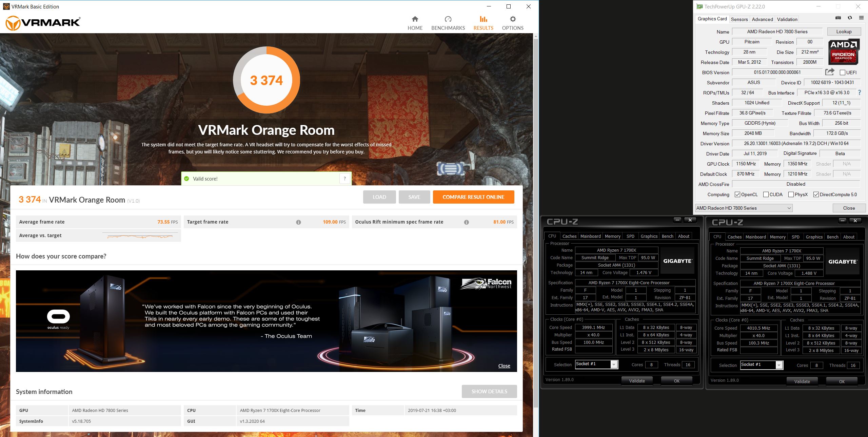Open Caches tab in left CPU-Z
The height and width of the screenshot is (437, 868).
coord(569,236)
